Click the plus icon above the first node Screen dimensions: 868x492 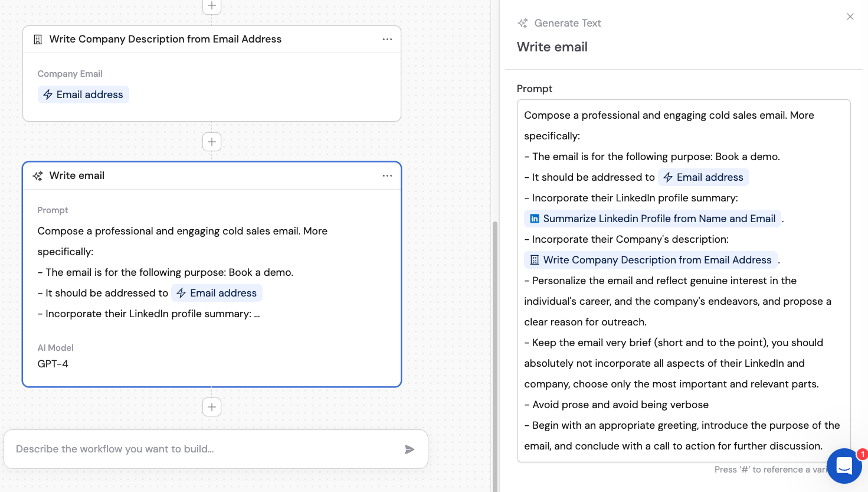click(211, 6)
